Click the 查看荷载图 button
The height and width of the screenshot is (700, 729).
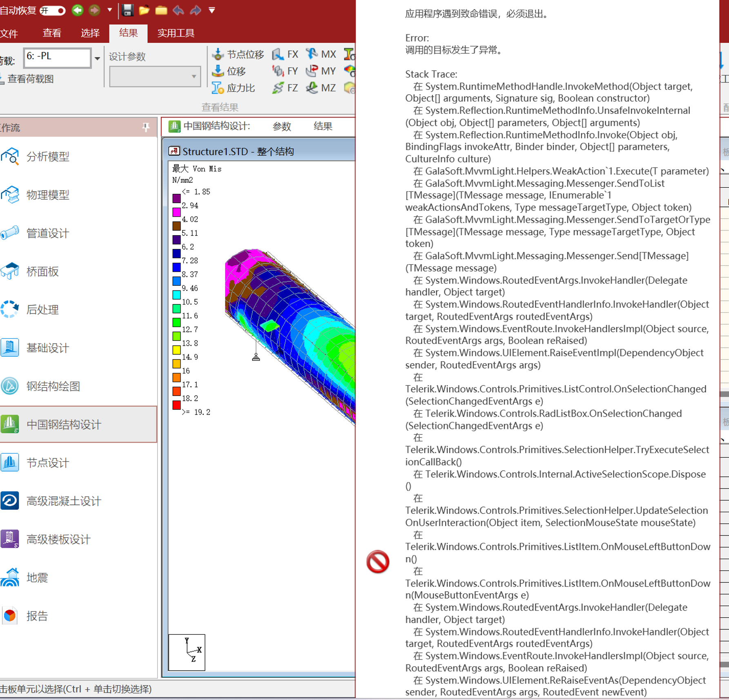[x=27, y=79]
